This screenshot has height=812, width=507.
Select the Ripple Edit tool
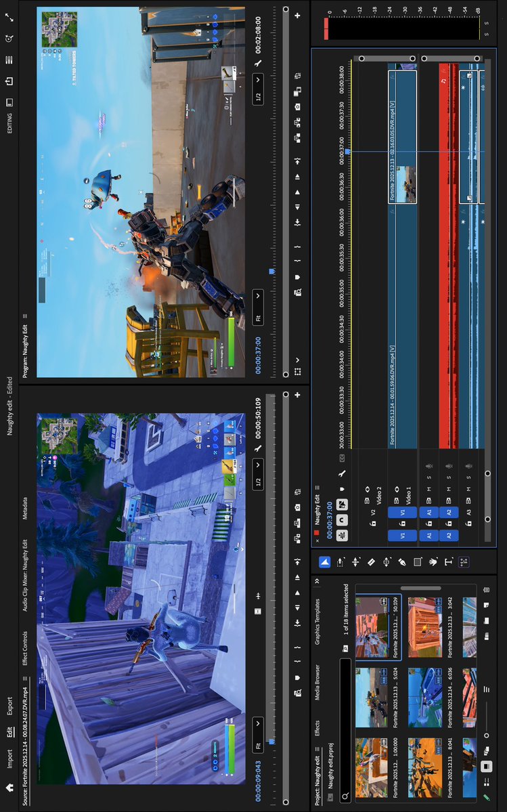(356, 562)
